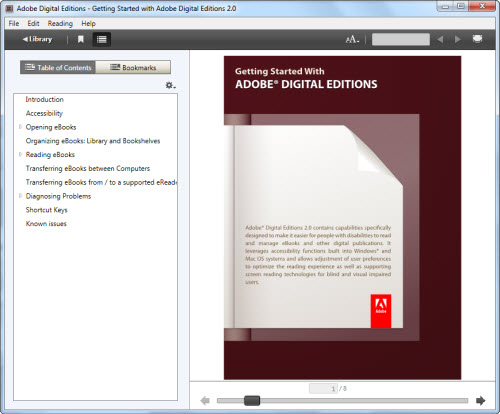The image size is (500, 414).
Task: Select Diagnosing Problems in contents
Action: [x=58, y=196]
